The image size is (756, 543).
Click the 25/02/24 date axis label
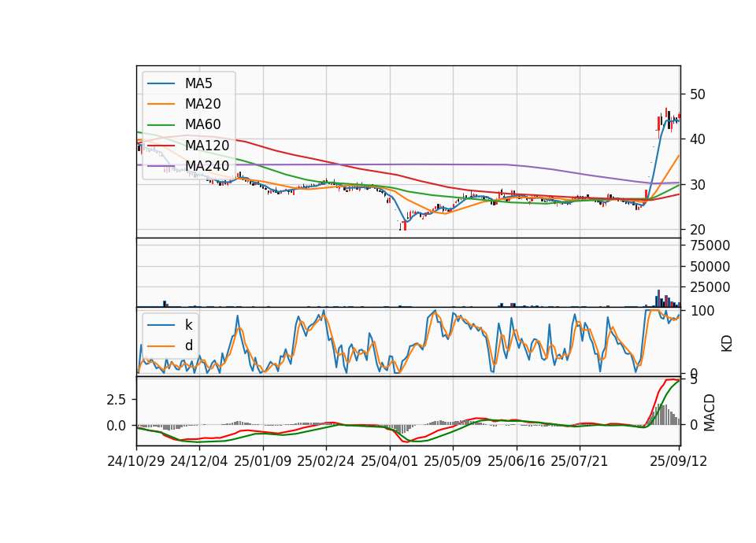pyautogui.click(x=326, y=461)
